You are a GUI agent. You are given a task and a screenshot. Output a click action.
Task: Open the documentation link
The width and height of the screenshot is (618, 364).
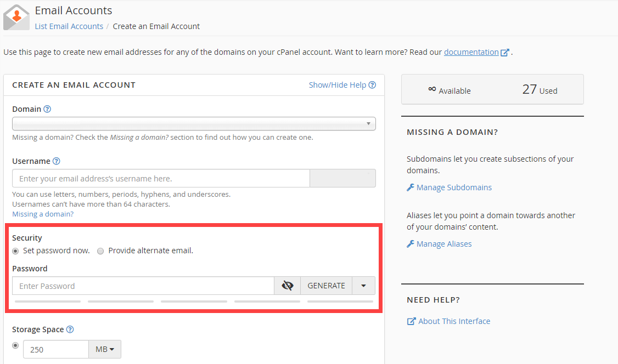pyautogui.click(x=471, y=52)
